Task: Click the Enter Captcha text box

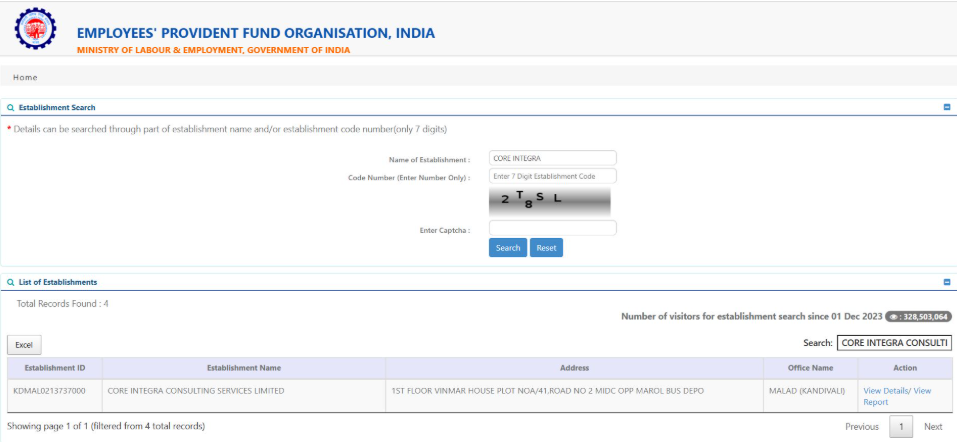Action: (552, 229)
